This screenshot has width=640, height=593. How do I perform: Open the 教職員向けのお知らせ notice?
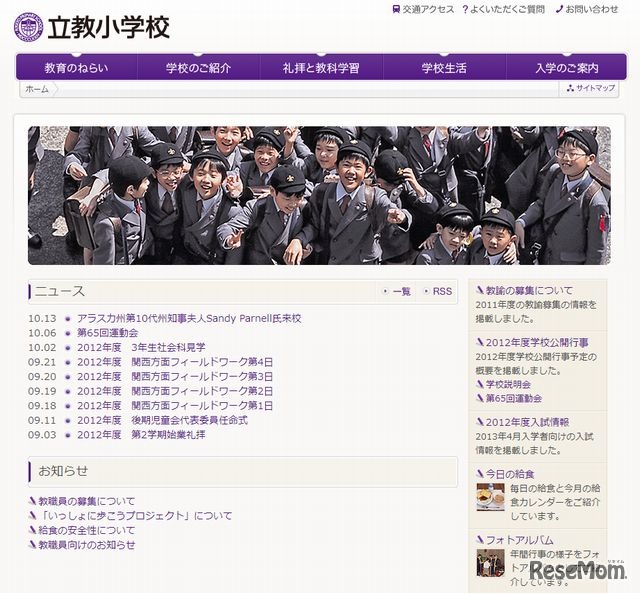(87, 545)
